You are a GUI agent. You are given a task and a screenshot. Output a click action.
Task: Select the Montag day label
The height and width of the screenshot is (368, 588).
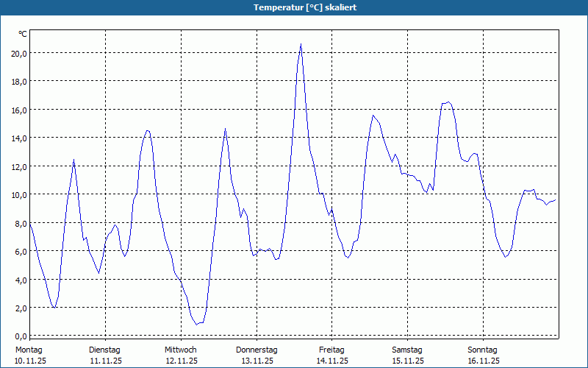point(29,350)
